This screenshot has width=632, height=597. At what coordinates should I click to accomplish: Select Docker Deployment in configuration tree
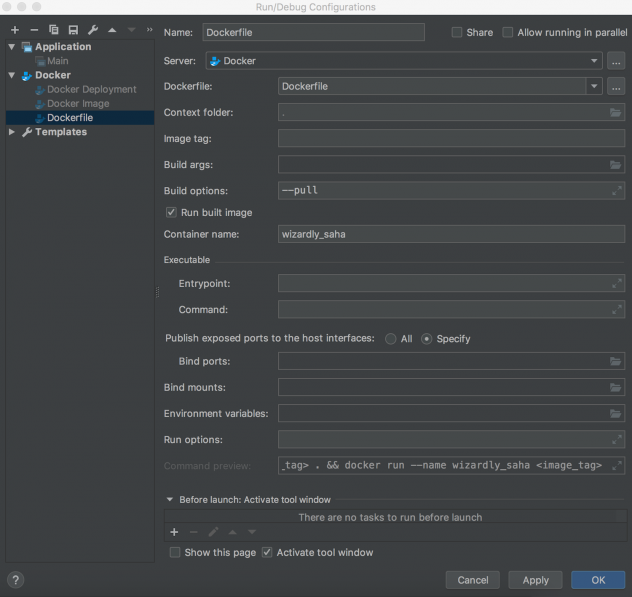pos(91,89)
